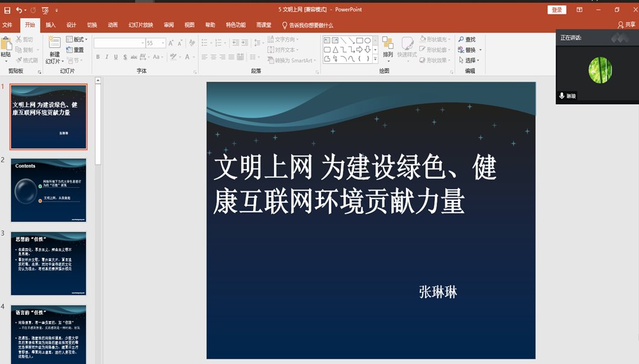The height and width of the screenshot is (364, 639).
Task: Toggle underline formatting
Action: [x=116, y=57]
